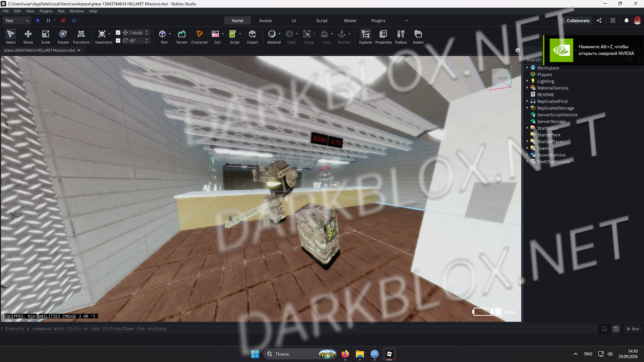
Task: Click the Run command button
Action: tap(633, 329)
